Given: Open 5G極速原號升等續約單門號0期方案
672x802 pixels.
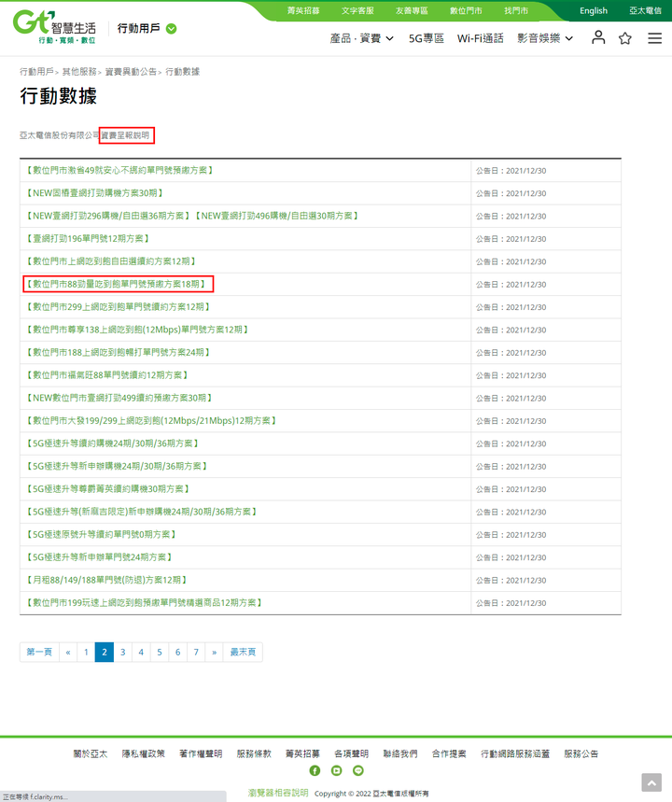Looking at the screenshot, I should pyautogui.click(x=101, y=534).
